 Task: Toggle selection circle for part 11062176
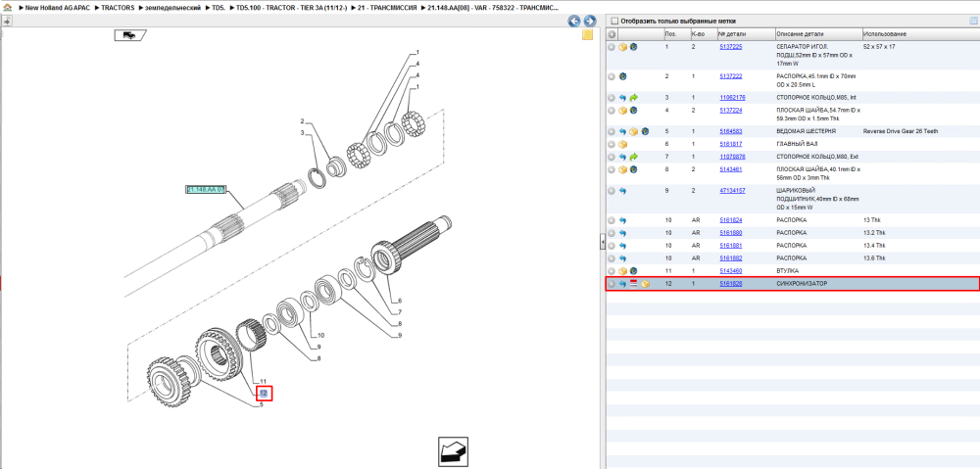pyautogui.click(x=612, y=98)
